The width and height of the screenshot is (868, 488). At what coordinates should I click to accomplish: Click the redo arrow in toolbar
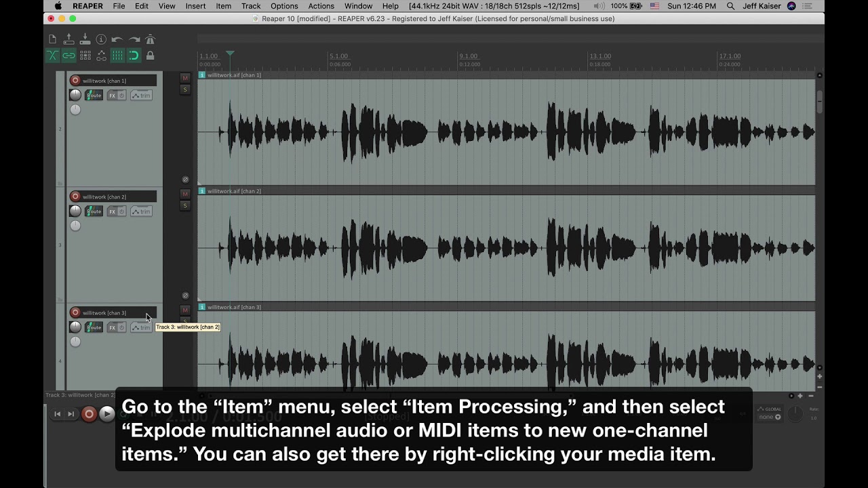pos(134,40)
